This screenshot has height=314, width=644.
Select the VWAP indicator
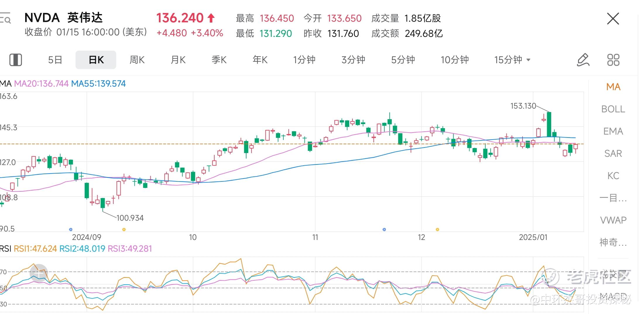[x=613, y=220]
